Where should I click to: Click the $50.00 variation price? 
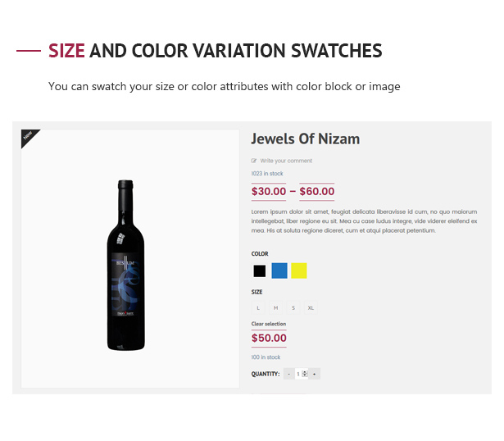pyautogui.click(x=269, y=339)
